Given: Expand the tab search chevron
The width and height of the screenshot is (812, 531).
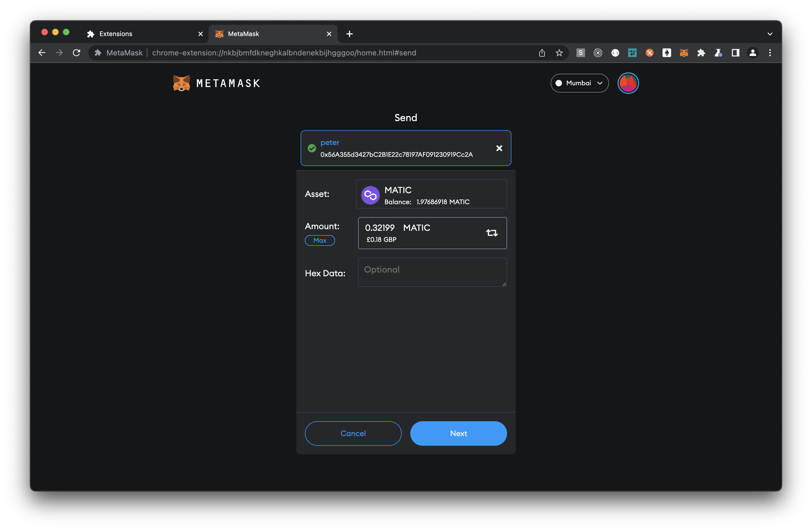Looking at the screenshot, I should pyautogui.click(x=770, y=34).
